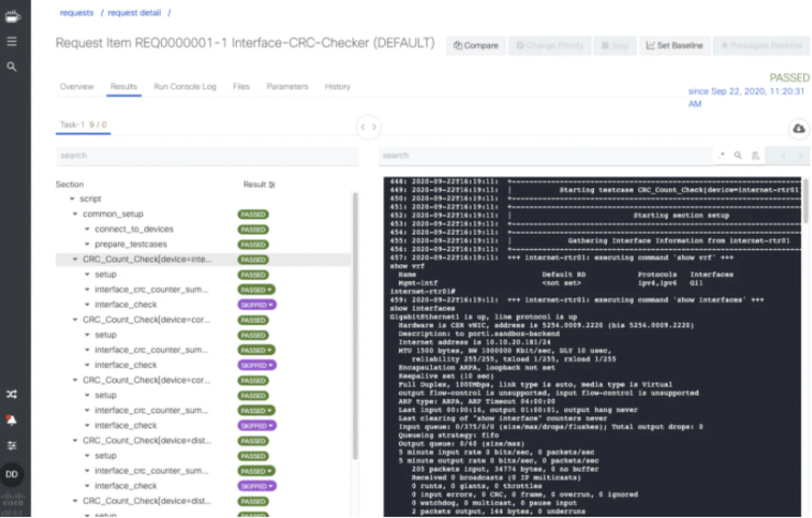
Task: Open the Run Console Log tab
Action: point(185,87)
